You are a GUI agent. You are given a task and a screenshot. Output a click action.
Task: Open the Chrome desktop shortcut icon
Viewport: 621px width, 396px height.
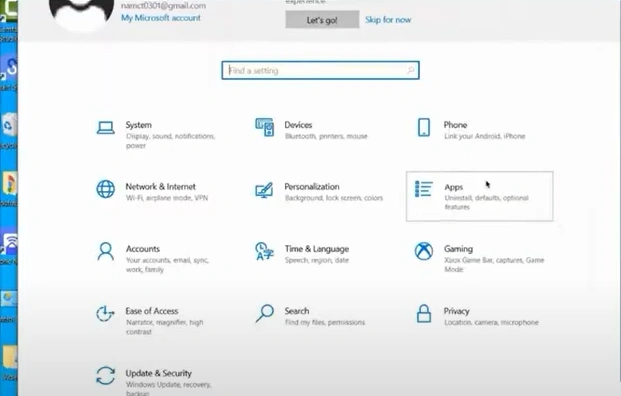[x=9, y=183]
